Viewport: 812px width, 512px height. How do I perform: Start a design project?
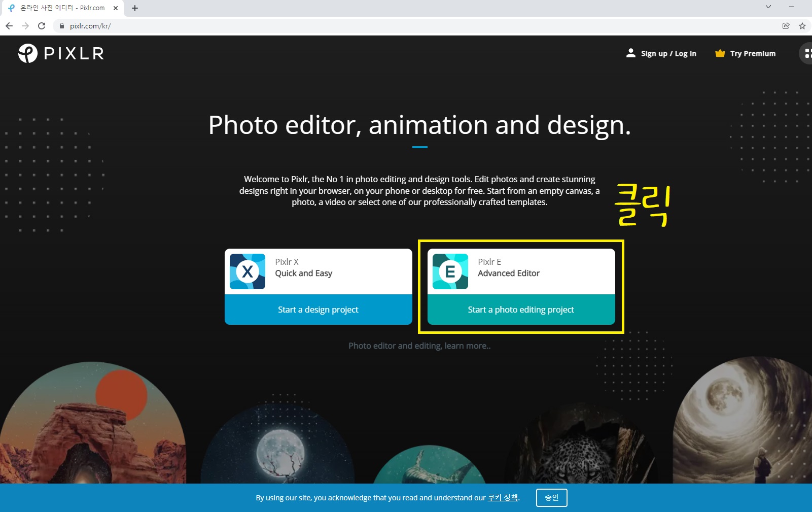(x=319, y=310)
